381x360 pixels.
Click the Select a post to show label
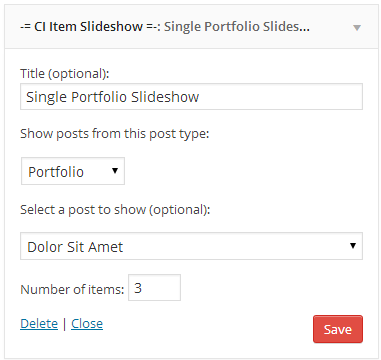[x=115, y=210]
